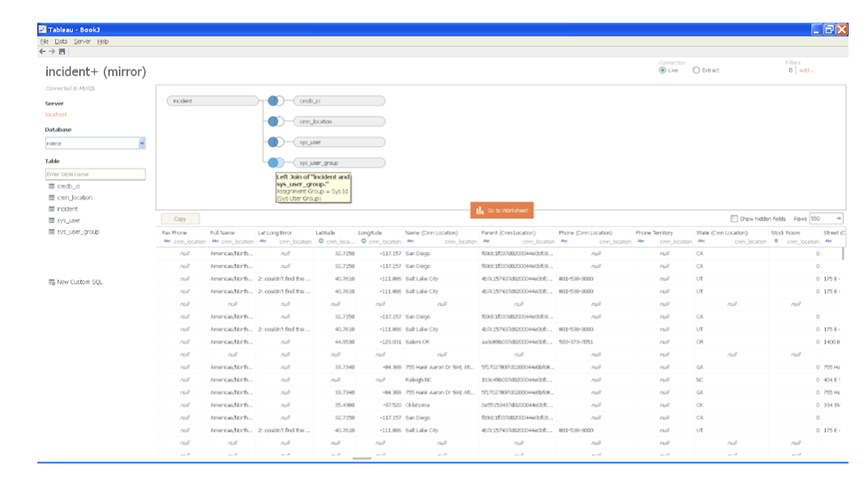Click the globe type icon under Latitude
Viewport: 868px width, 483px height.
point(320,241)
